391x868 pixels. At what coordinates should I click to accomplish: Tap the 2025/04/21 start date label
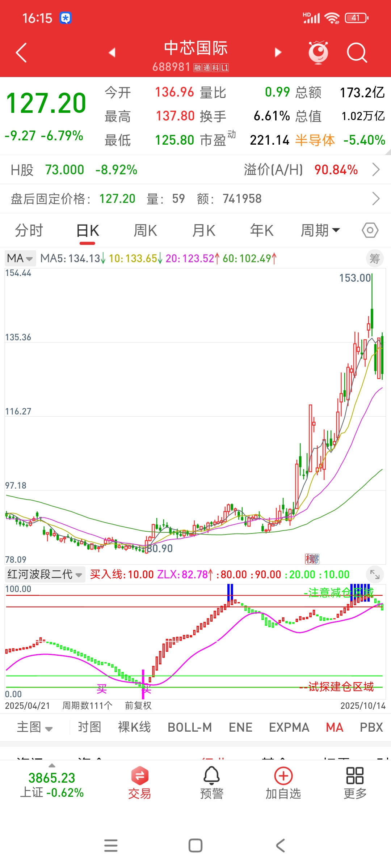click(x=28, y=705)
